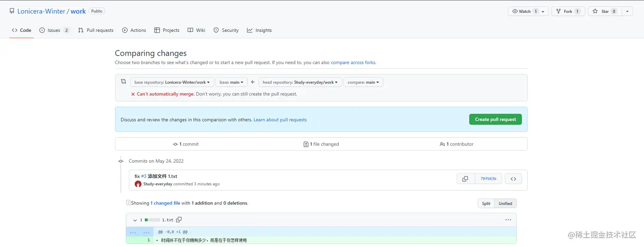Screen dimensions: 644x247
Task: Click the compare arrows icon in the range box
Action: pyautogui.click(x=124, y=82)
